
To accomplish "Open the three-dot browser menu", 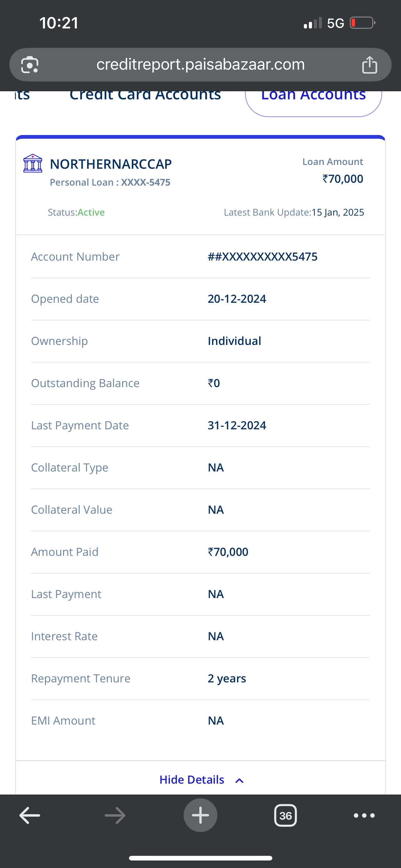I will pyautogui.click(x=364, y=816).
